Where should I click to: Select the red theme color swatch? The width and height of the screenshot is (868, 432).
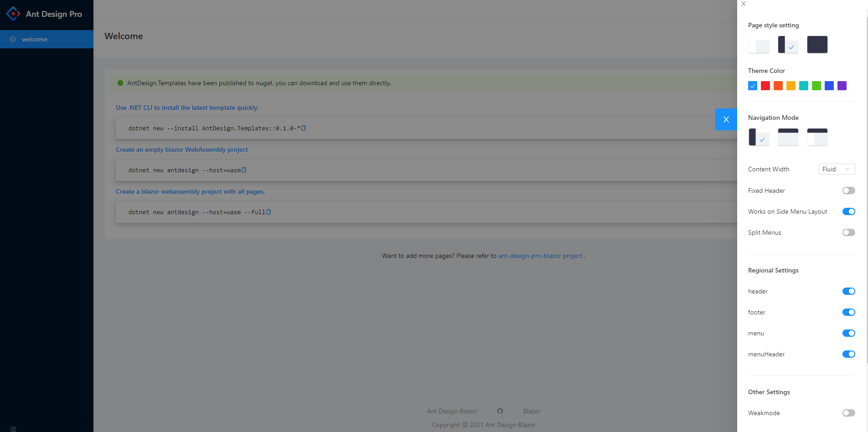tap(765, 86)
